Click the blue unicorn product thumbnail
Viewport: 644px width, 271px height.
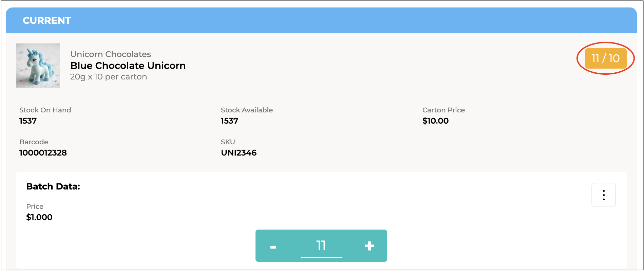point(38,66)
